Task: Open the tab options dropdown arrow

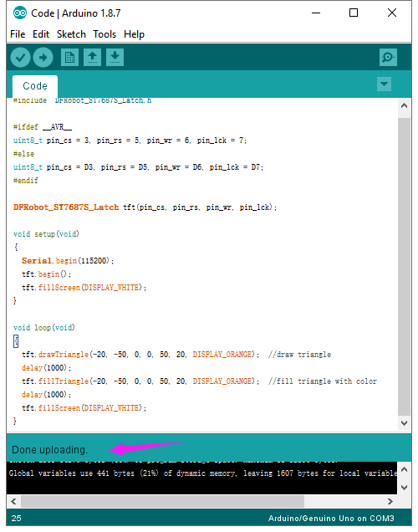Action: click(x=384, y=84)
